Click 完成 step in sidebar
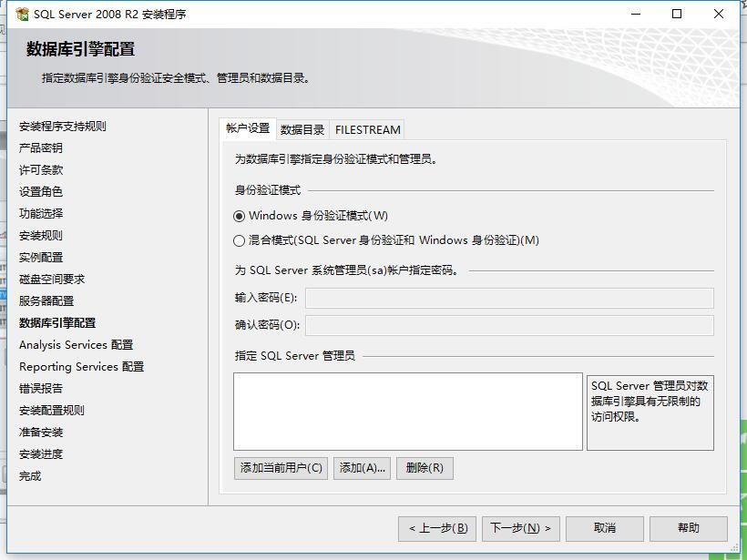 coord(30,476)
